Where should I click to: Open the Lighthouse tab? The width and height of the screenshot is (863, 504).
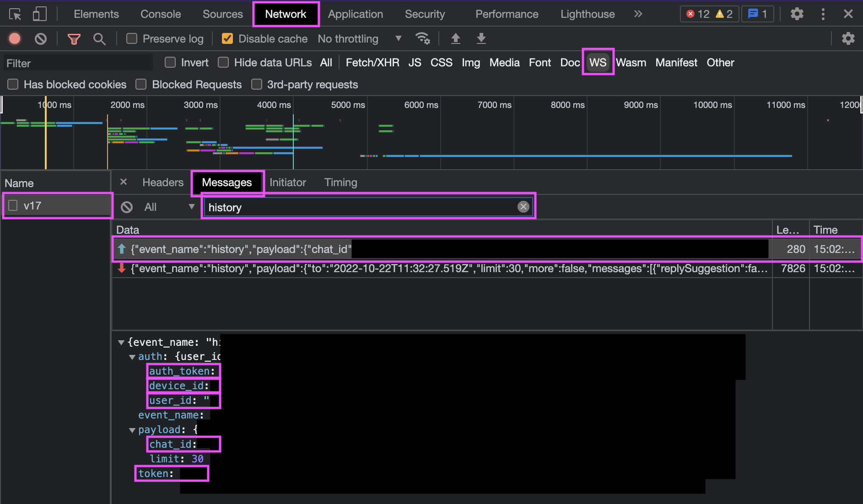(x=588, y=14)
